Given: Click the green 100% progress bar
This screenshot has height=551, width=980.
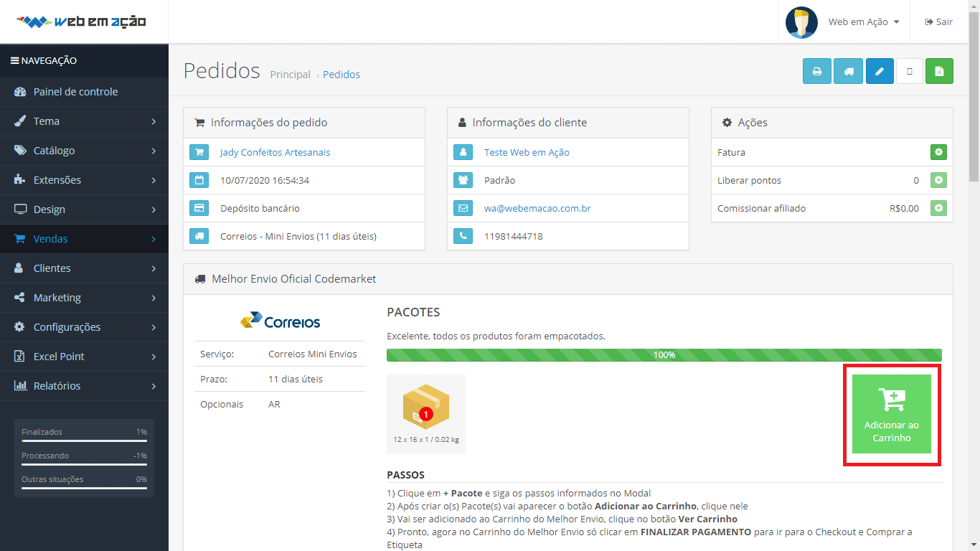Looking at the screenshot, I should tap(664, 355).
